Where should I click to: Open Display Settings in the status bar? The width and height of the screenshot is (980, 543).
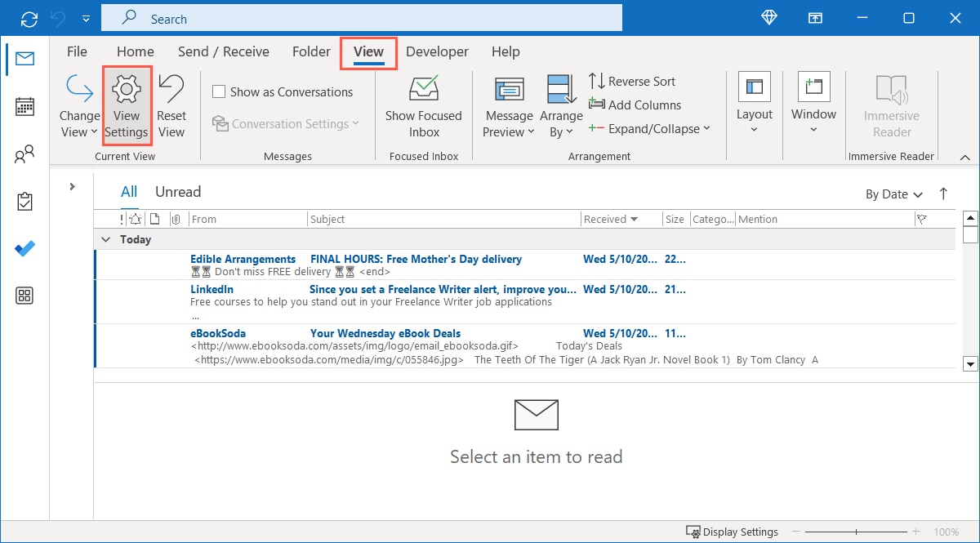point(732,531)
